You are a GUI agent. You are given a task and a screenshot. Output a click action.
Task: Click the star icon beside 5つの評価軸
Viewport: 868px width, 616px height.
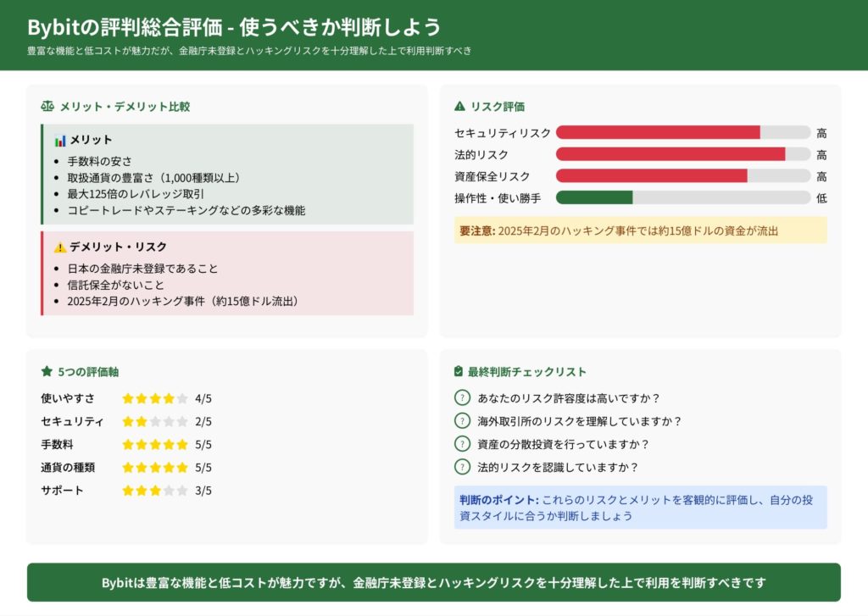(x=47, y=371)
